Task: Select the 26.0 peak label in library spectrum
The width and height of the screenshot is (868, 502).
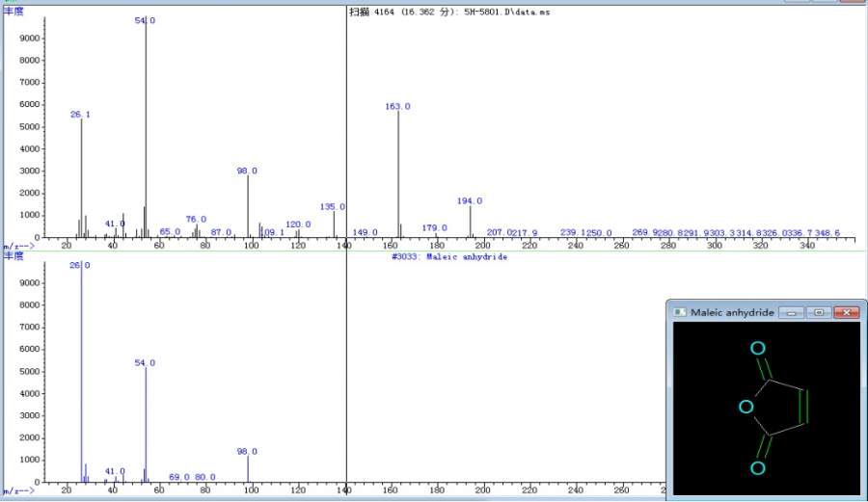Action: pos(80,265)
